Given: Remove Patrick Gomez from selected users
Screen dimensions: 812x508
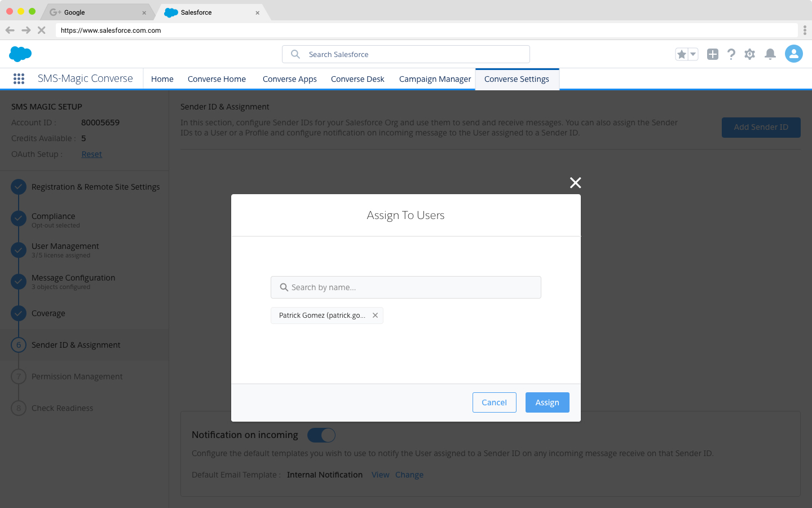Looking at the screenshot, I should [375, 316].
